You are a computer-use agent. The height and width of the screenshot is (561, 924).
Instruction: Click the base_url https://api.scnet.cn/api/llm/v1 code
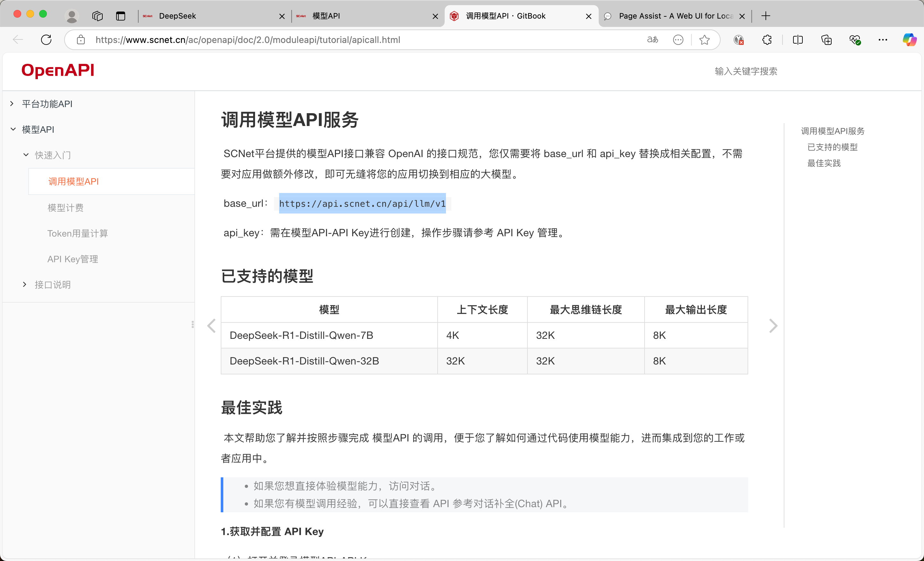tap(362, 204)
